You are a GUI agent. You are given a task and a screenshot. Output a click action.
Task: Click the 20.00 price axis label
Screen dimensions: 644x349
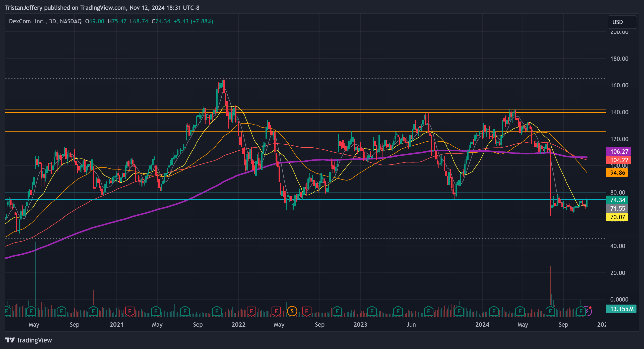click(618, 273)
